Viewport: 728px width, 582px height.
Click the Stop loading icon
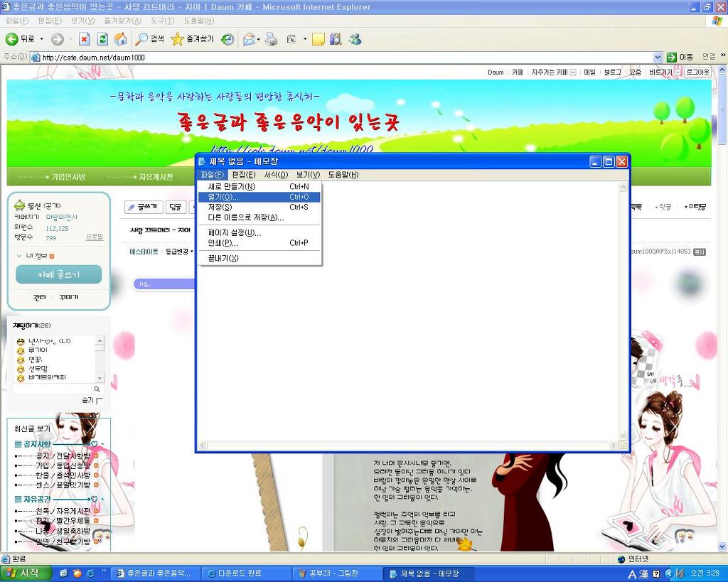pyautogui.click(x=84, y=39)
